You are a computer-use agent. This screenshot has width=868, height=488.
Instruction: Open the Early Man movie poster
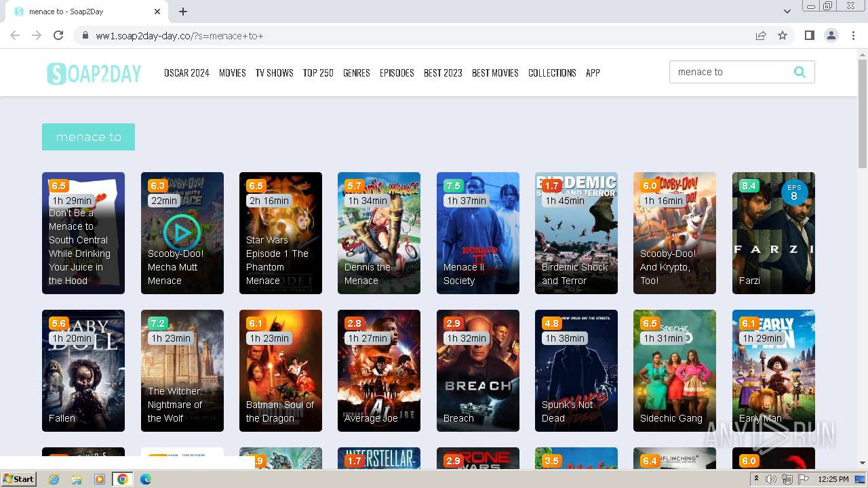point(774,371)
